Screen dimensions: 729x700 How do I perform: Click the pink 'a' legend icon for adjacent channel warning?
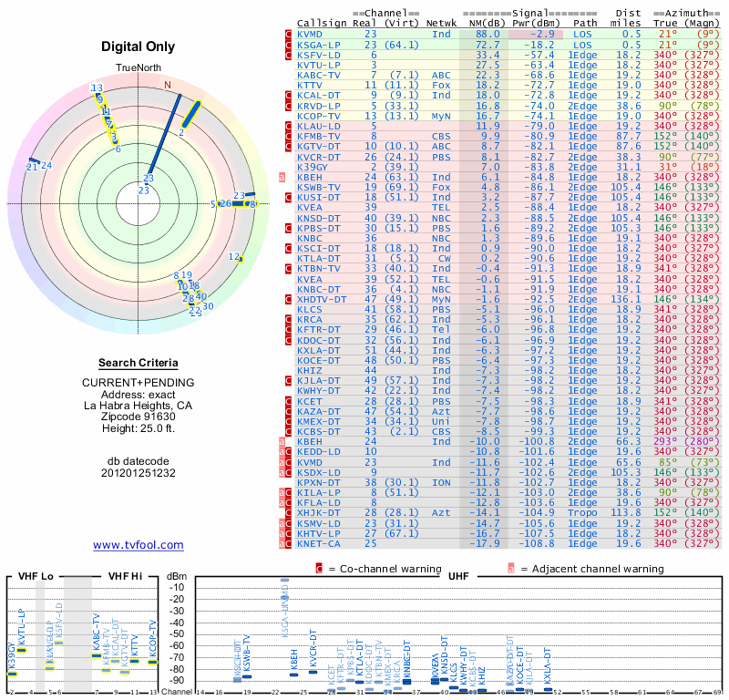pyautogui.click(x=511, y=569)
